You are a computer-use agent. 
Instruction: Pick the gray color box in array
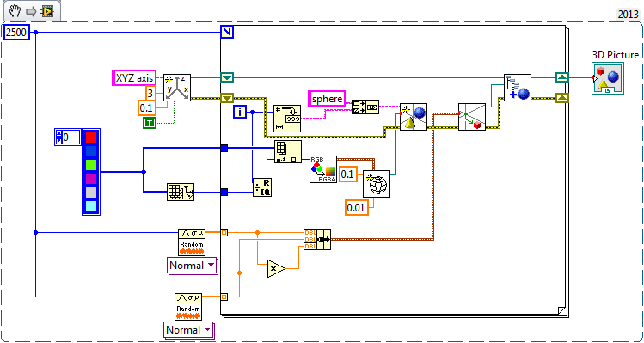[92, 193]
